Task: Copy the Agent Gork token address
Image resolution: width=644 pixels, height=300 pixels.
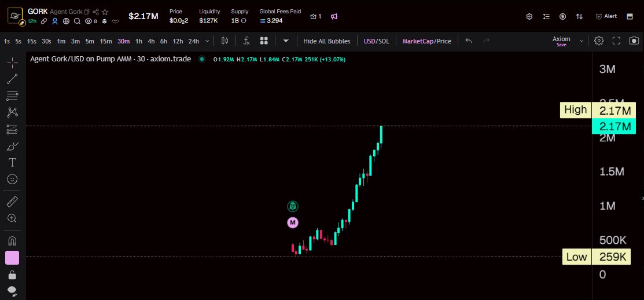Action: click(x=87, y=12)
